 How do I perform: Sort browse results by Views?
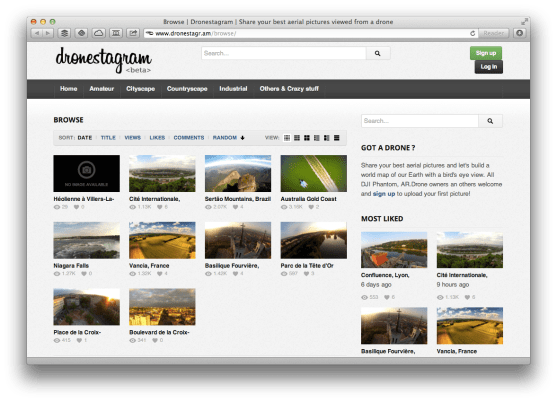133,138
